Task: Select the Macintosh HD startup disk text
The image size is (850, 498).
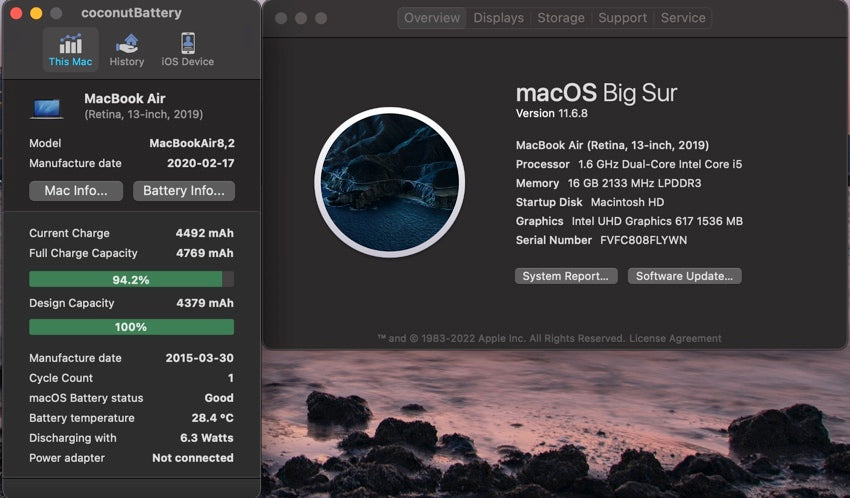Action: 627,202
